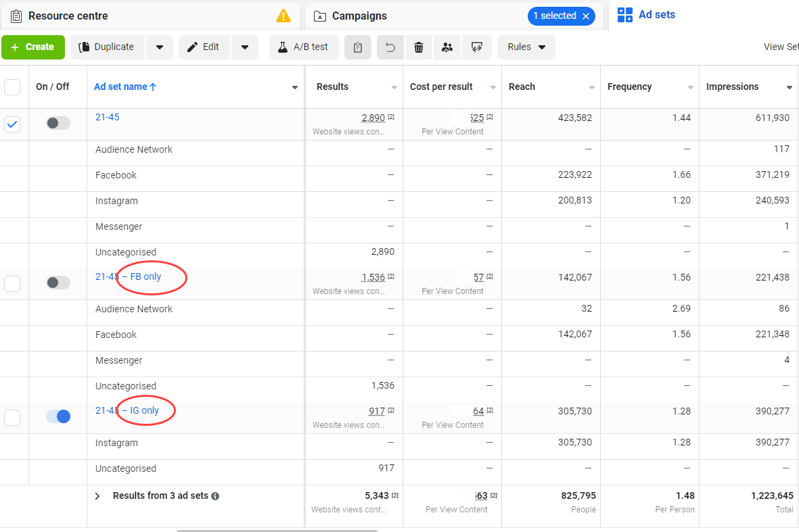
Task: Select all ad sets with header checkbox
Action: (x=12, y=87)
